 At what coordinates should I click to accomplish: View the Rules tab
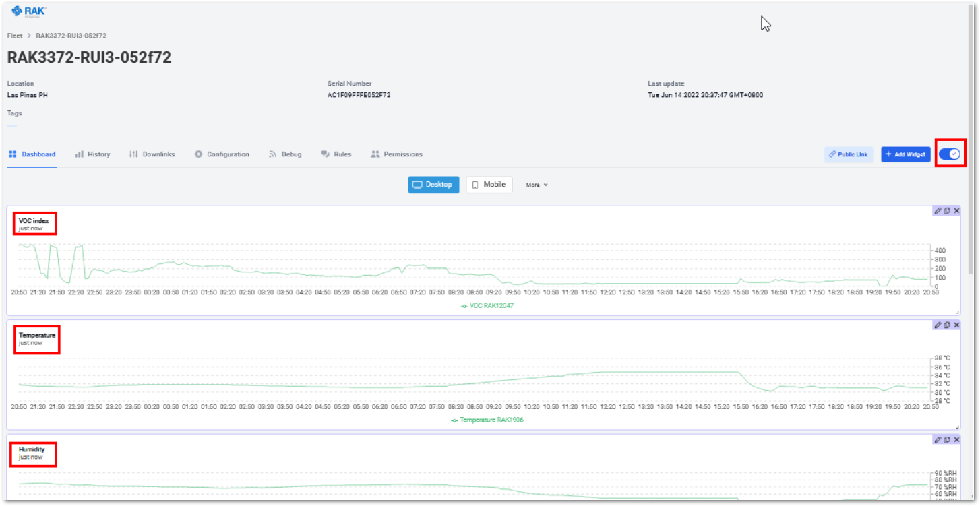click(336, 154)
